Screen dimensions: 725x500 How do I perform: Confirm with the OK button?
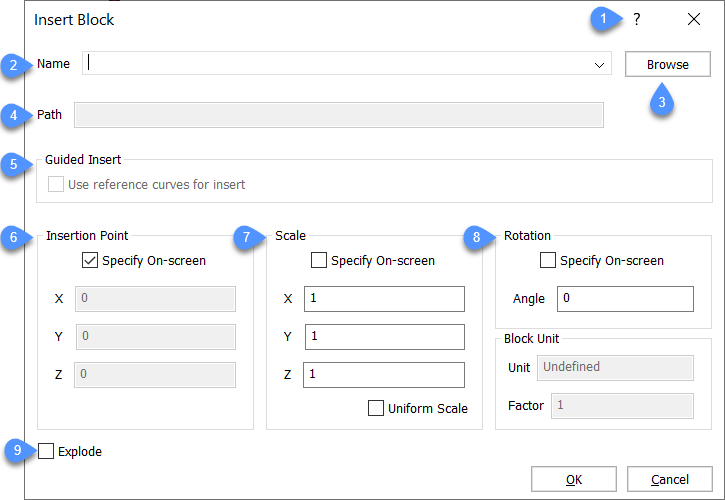pyautogui.click(x=574, y=479)
